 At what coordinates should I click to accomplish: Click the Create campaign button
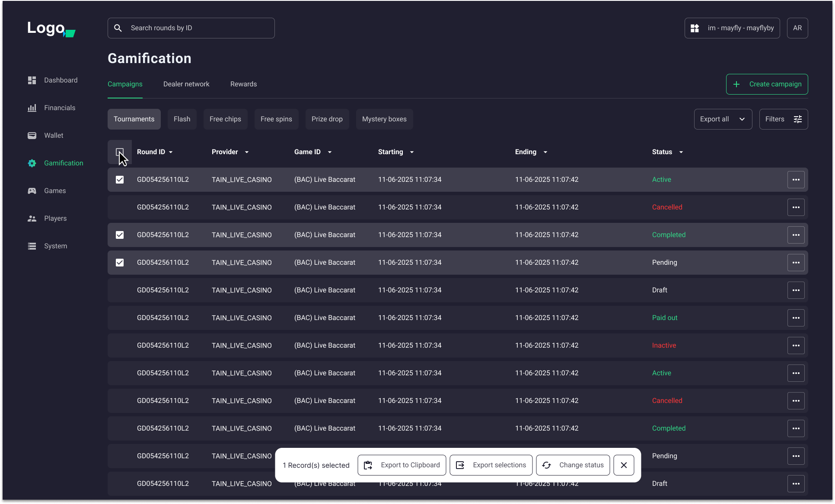click(x=767, y=84)
